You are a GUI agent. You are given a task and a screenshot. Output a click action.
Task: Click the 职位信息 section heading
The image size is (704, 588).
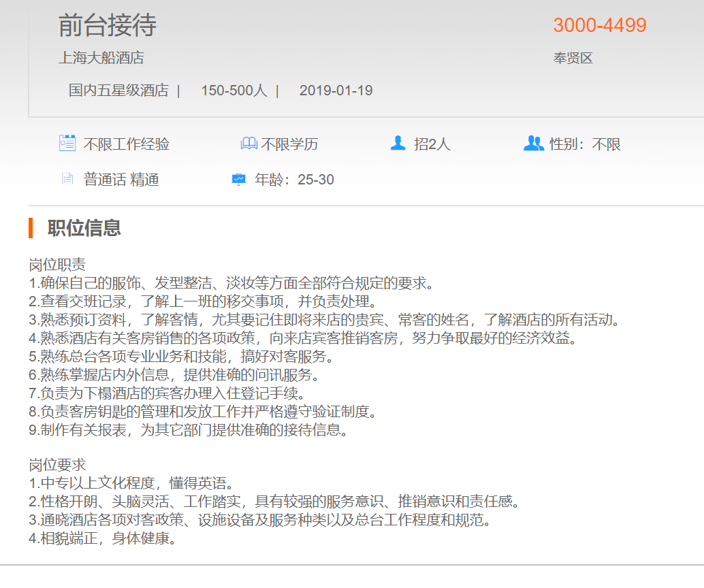pyautogui.click(x=84, y=228)
